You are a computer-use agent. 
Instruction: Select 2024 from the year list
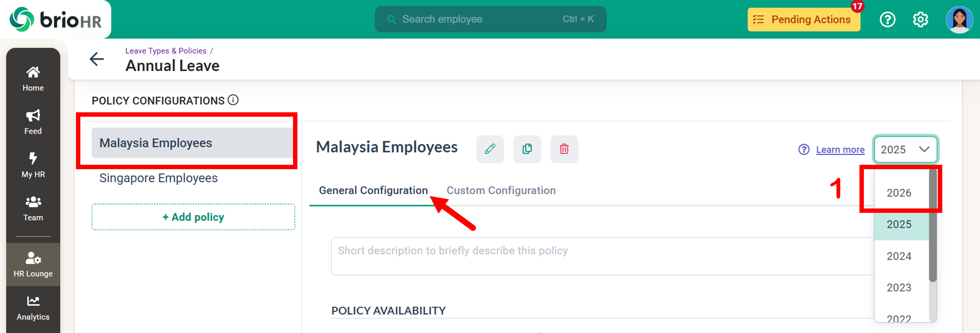click(x=899, y=256)
